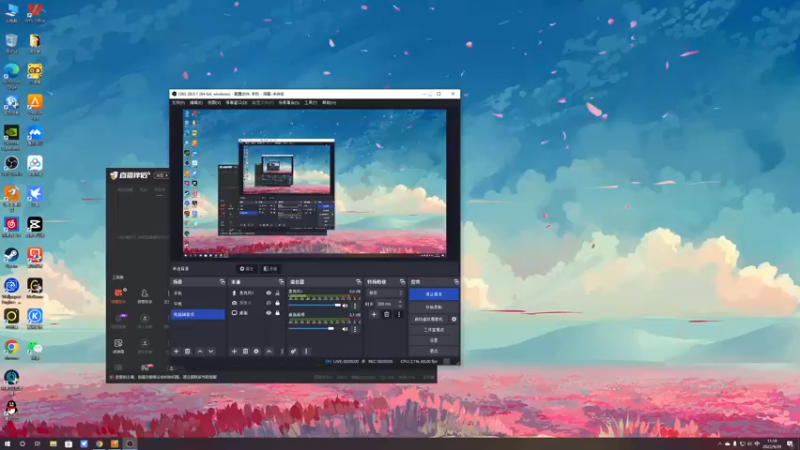Image resolution: width=800 pixels, height=450 pixels.
Task: Adjust transition duration stepper arrows
Action: 400,304
